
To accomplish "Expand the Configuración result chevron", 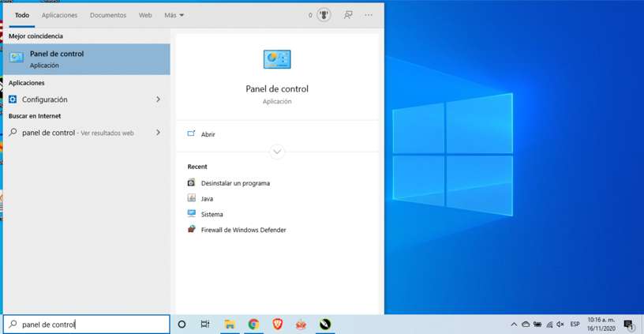I will (158, 99).
